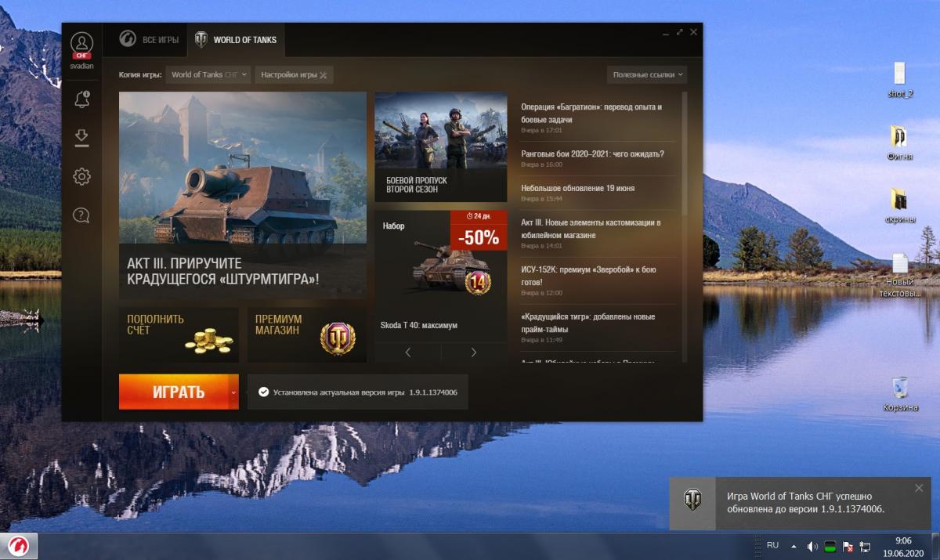The height and width of the screenshot is (560, 940).
Task: Click the -50% discount label
Action: (x=479, y=237)
